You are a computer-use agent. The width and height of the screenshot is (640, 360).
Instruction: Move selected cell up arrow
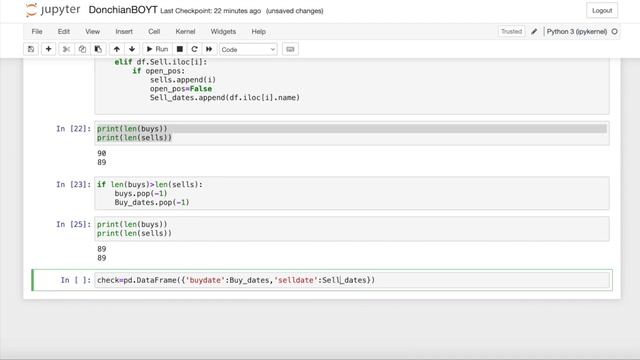tap(117, 49)
